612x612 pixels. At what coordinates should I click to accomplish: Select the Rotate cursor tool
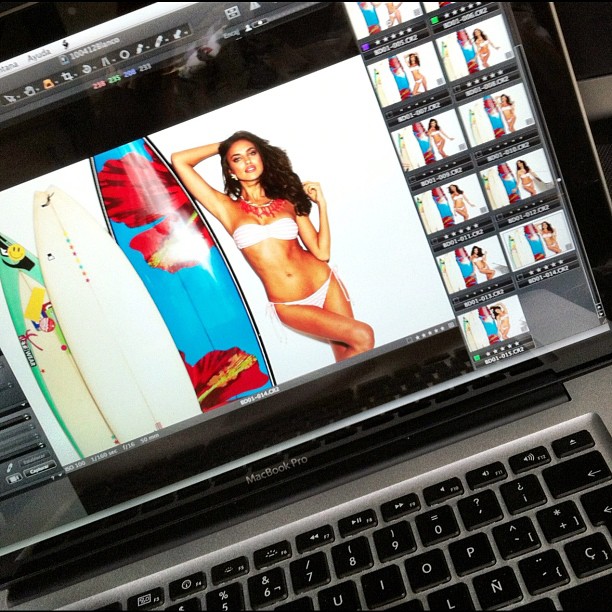[87, 69]
